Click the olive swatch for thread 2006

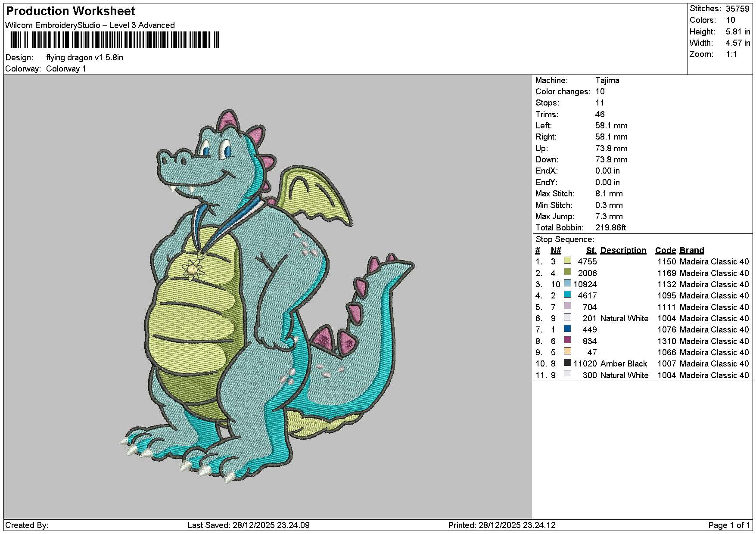point(567,272)
